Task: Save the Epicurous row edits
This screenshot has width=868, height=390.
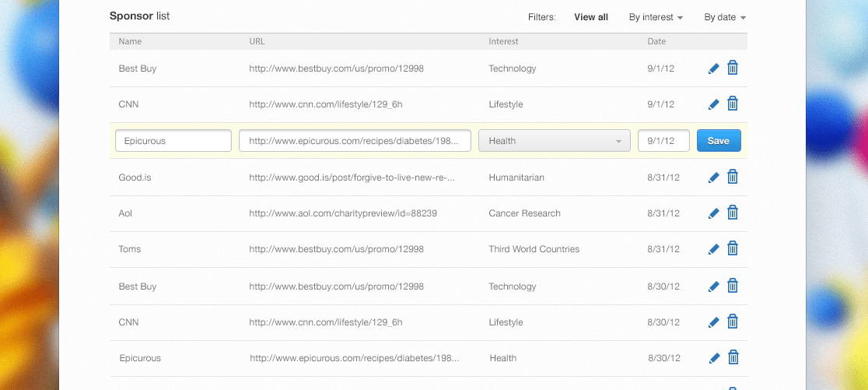Action: (x=719, y=141)
